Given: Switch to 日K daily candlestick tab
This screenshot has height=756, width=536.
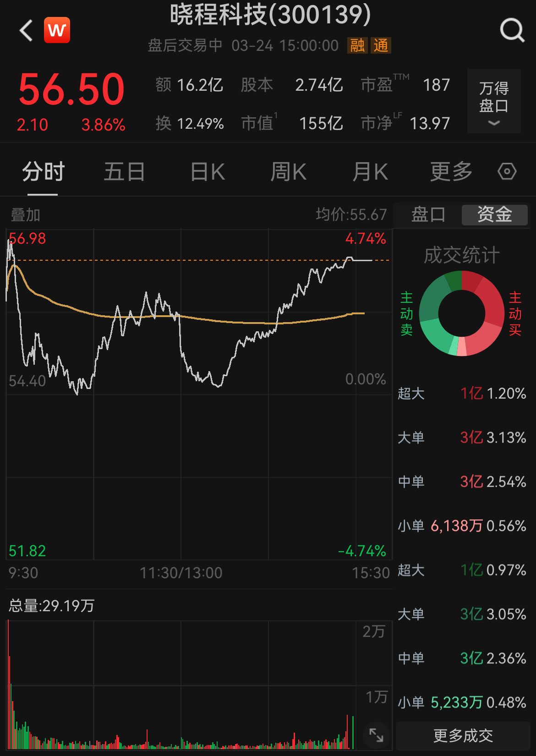Looking at the screenshot, I should pyautogui.click(x=208, y=172).
